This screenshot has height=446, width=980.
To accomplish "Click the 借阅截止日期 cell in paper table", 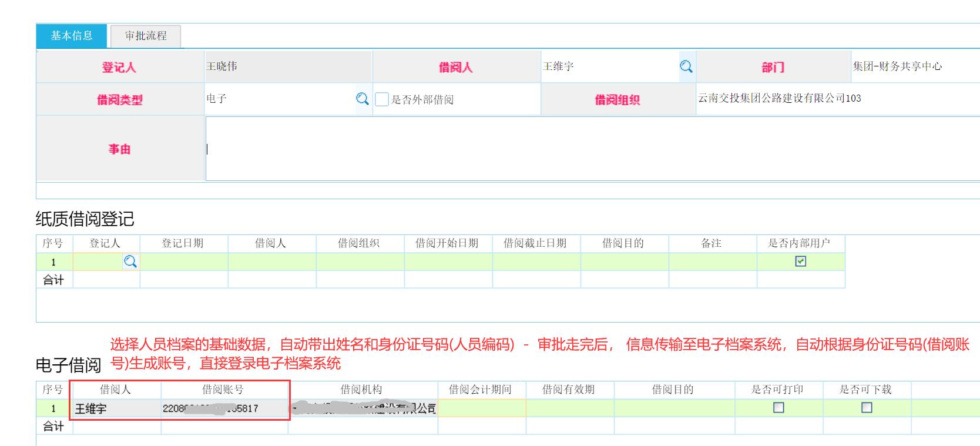I will pyautogui.click(x=536, y=262).
